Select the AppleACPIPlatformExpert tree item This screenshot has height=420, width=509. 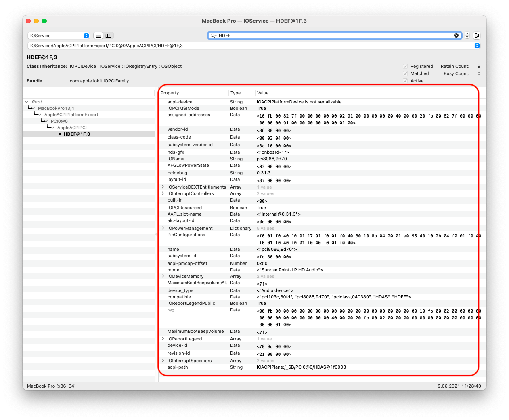[71, 115]
